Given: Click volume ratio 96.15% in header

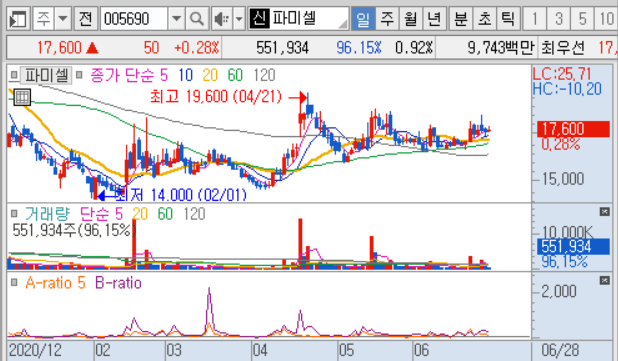Looking at the screenshot, I should 359,48.
